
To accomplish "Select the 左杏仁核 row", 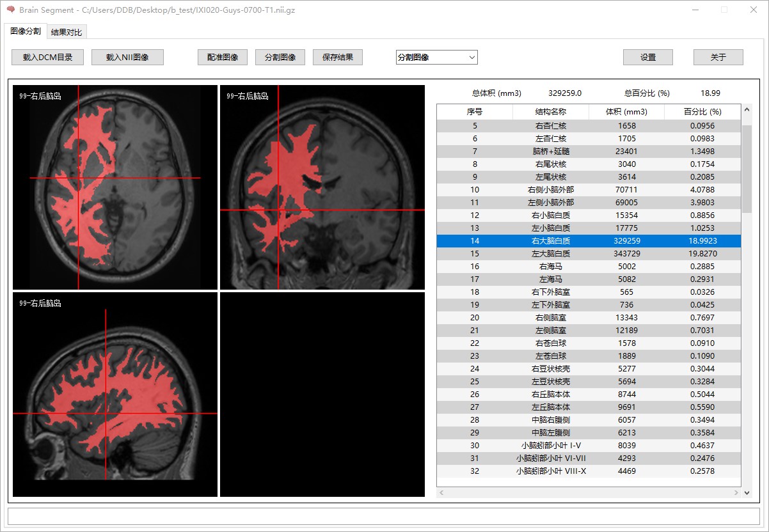I will 589,139.
